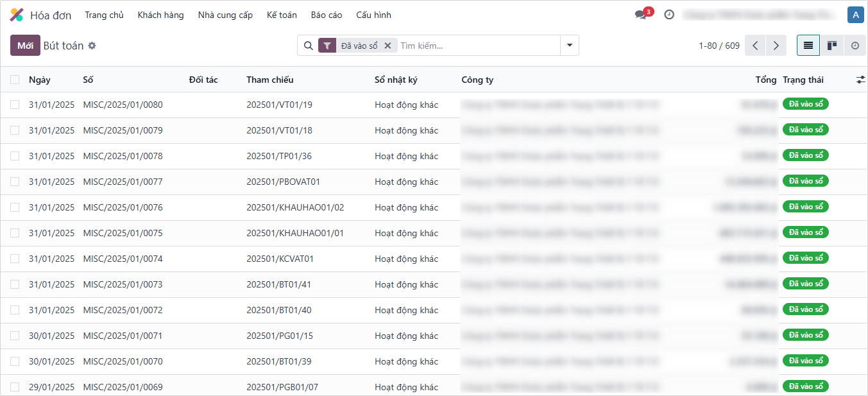Switch to kanban view
Screen dimensions: 868x396
click(x=831, y=46)
